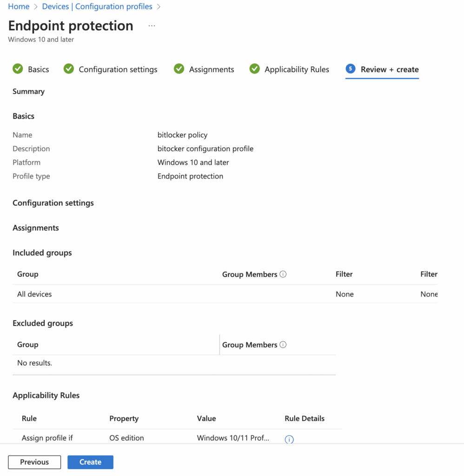Switch to the Assignments tab

pos(212,69)
